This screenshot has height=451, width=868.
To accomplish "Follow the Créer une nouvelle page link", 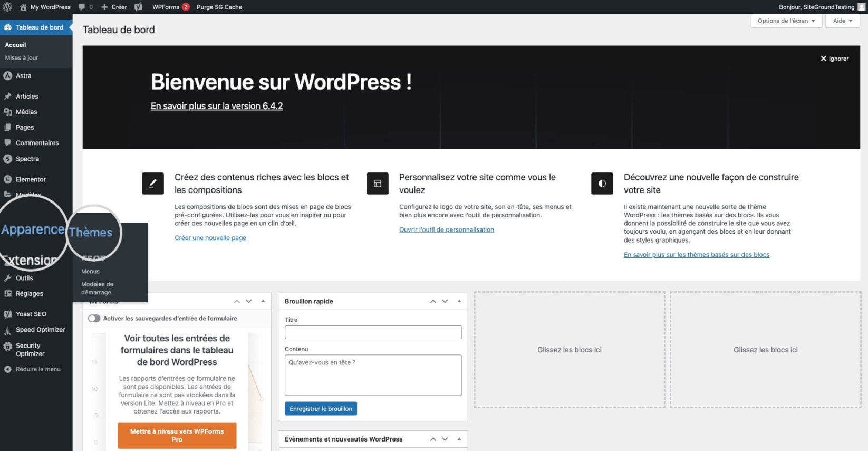I will (x=210, y=238).
